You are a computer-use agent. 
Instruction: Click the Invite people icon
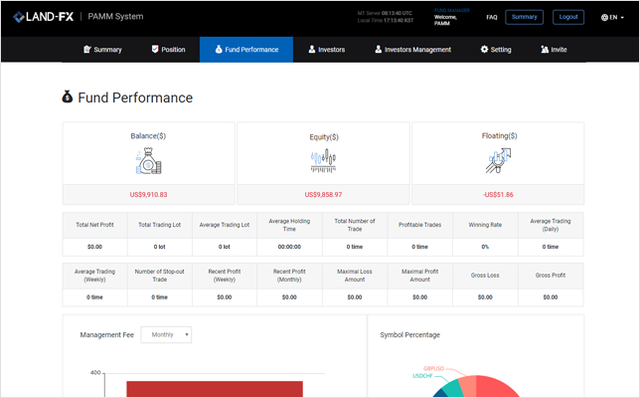tap(544, 49)
